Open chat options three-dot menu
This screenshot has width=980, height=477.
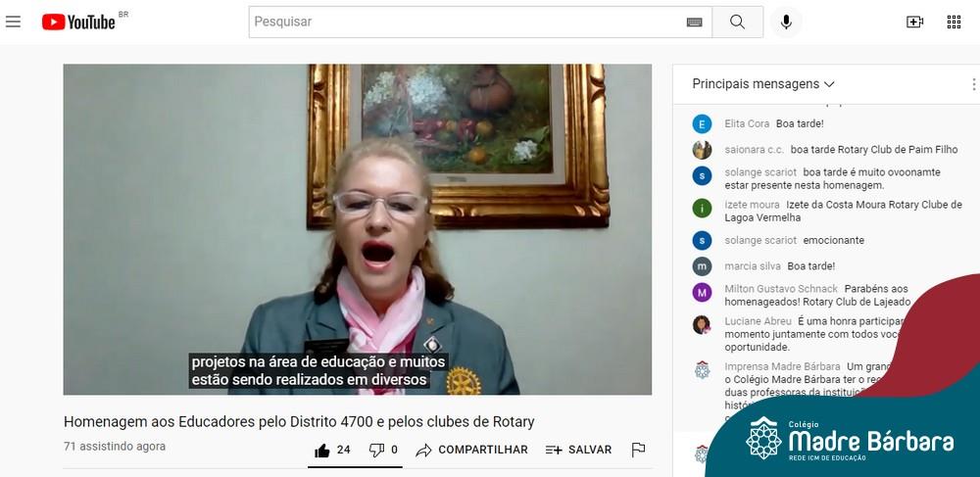(x=973, y=84)
